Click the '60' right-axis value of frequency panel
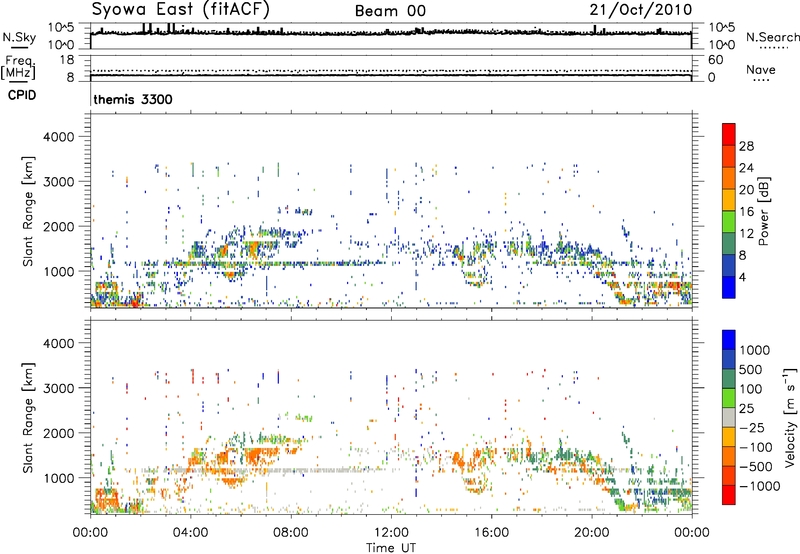This screenshot has width=800, height=554. [715, 60]
